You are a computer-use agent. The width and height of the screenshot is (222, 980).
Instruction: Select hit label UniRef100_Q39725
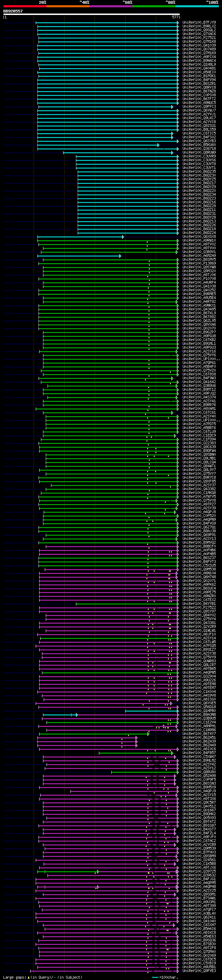[199, 871]
